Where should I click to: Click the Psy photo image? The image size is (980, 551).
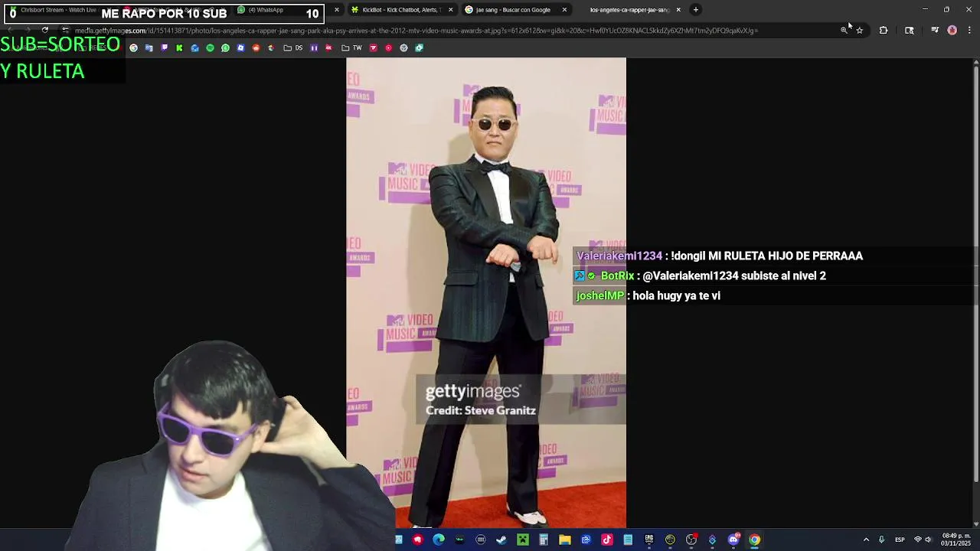(486, 293)
